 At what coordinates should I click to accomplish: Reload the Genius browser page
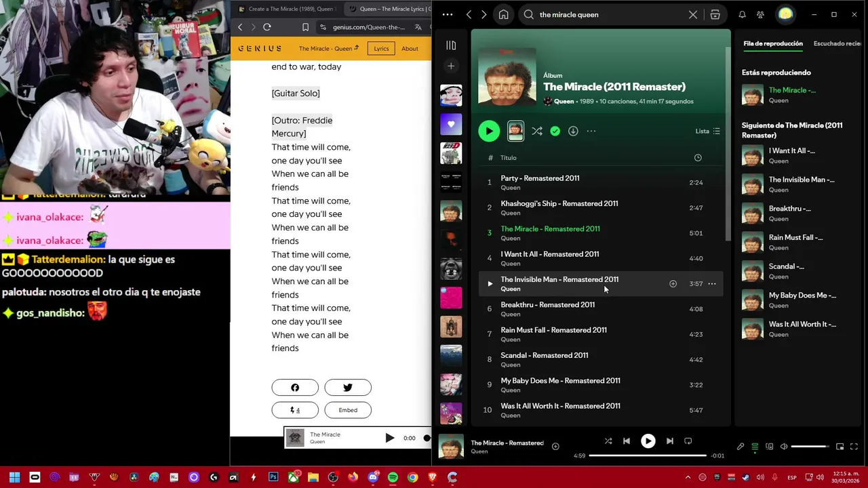coord(267,27)
